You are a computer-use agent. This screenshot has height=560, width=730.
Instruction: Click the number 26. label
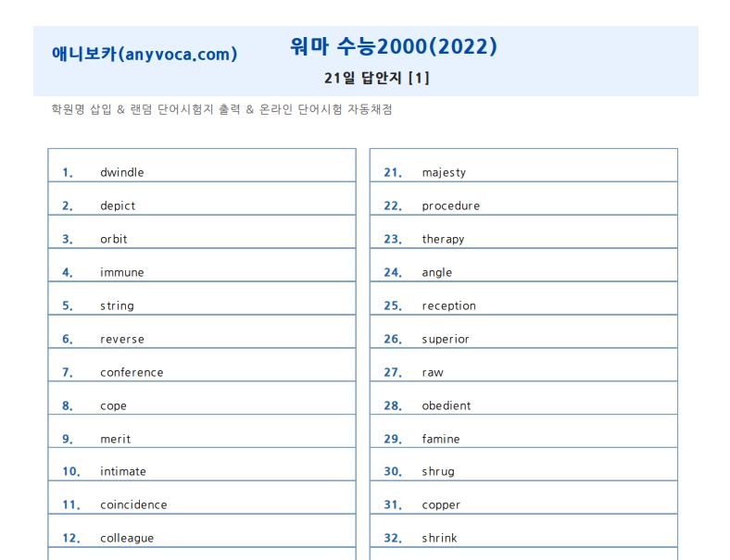point(393,339)
